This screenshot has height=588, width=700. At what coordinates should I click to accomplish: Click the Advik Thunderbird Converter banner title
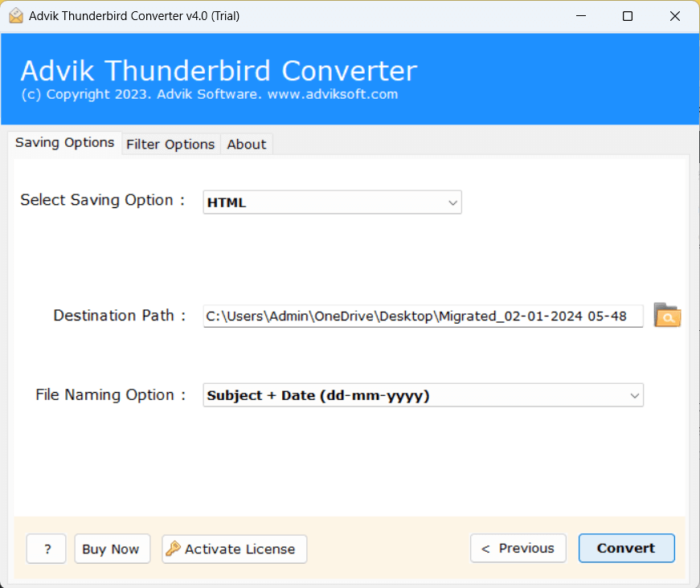[x=219, y=71]
